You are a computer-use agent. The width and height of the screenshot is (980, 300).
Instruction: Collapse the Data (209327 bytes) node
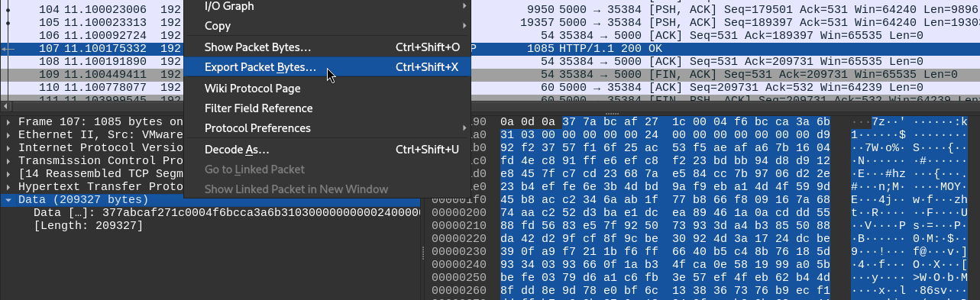[x=8, y=200]
